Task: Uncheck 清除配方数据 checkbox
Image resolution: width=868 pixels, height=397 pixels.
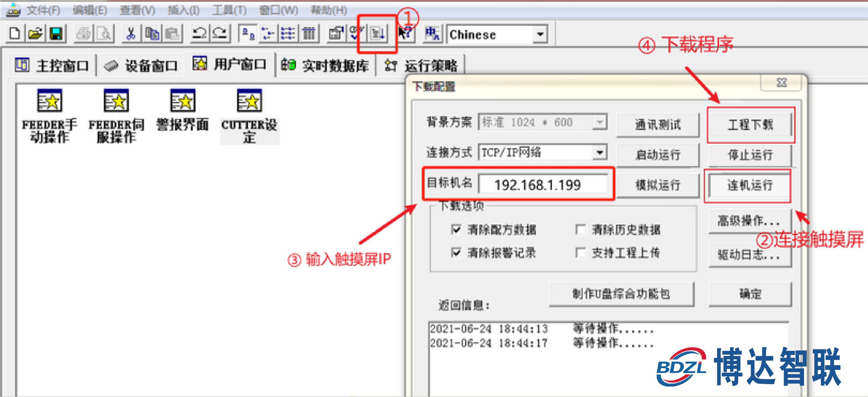Action: (456, 230)
